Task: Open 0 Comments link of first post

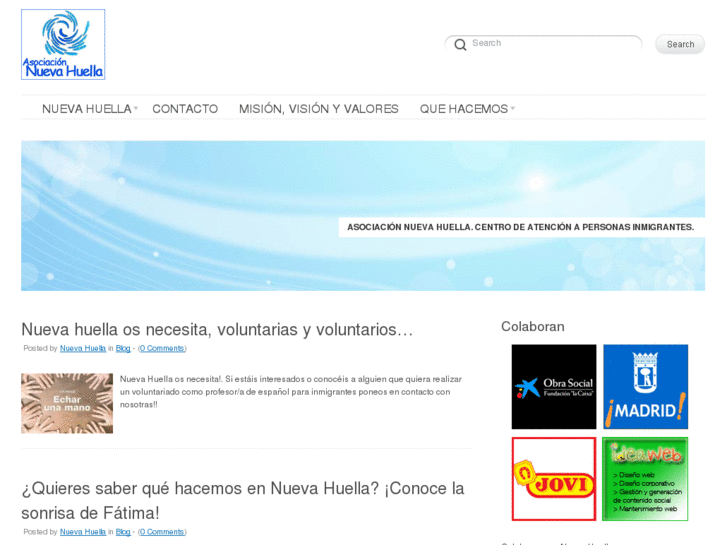Action: coord(162,348)
